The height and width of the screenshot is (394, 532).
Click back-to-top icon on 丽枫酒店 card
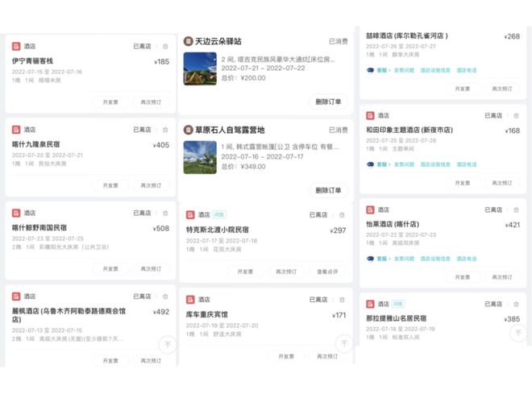coord(168,344)
